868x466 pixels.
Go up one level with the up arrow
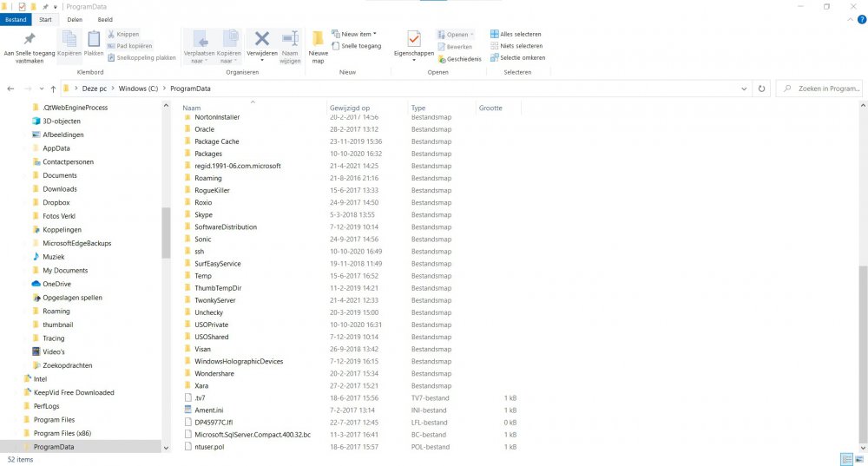click(x=53, y=89)
